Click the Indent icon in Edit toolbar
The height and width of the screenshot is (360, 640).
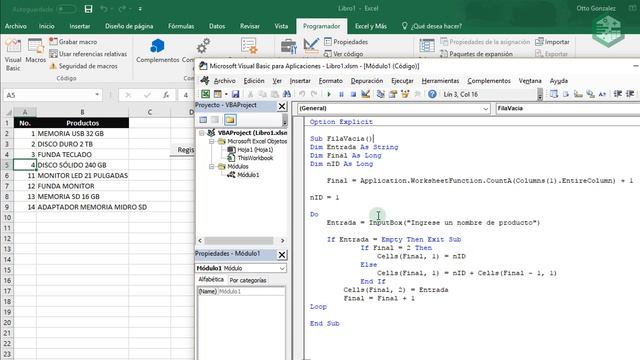[618, 94]
